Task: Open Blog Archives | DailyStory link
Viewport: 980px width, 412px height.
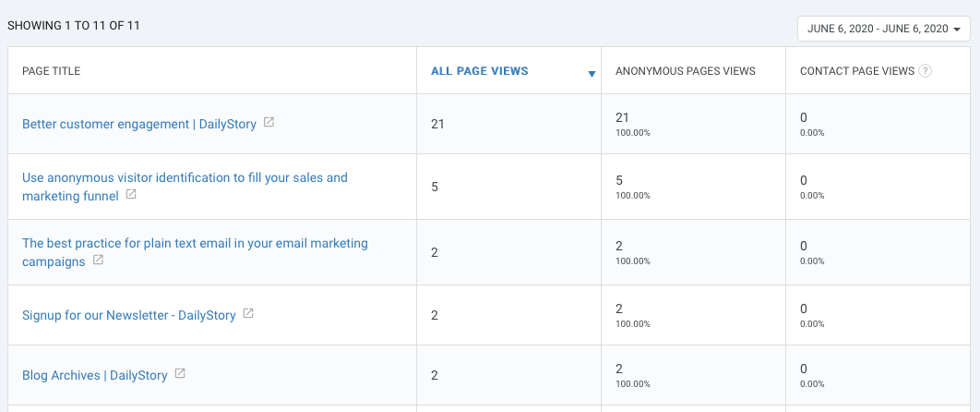Action: (95, 375)
